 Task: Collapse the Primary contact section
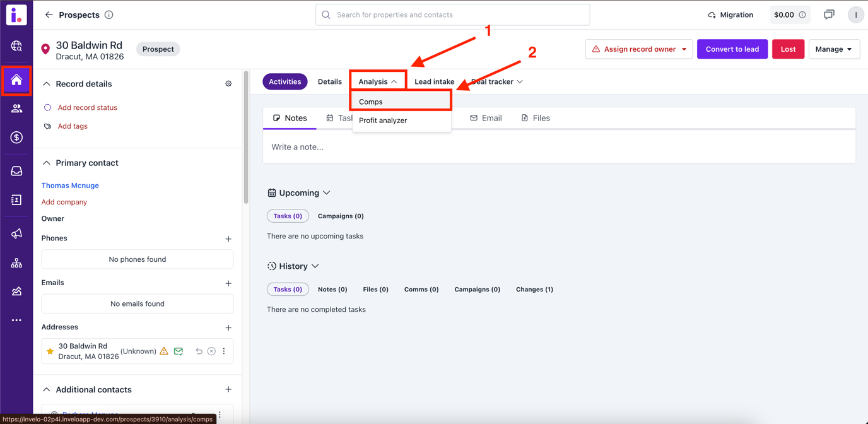tap(47, 163)
